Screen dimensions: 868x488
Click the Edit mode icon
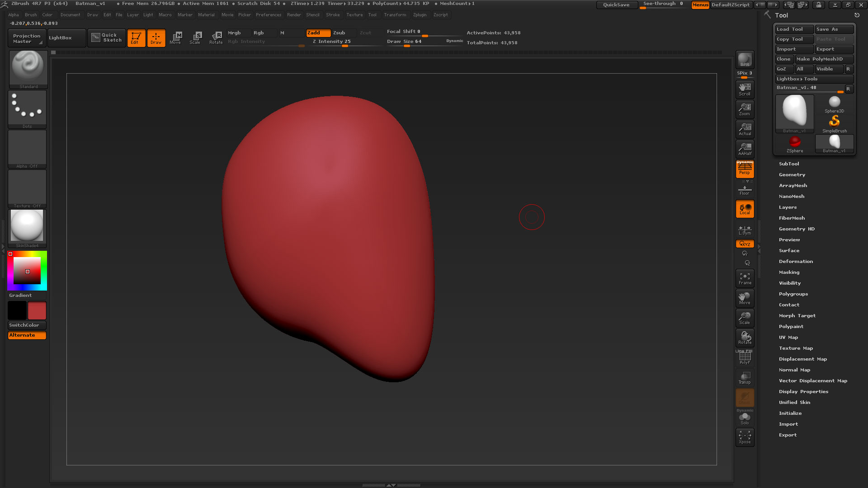(x=136, y=38)
